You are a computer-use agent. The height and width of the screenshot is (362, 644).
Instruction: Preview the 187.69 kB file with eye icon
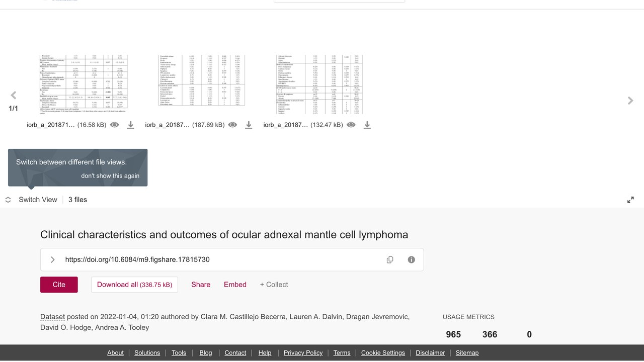click(232, 125)
